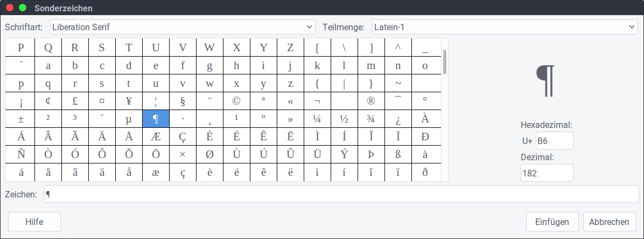Select the German sharp ß character
This screenshot has width=644, height=239.
pos(398,154)
